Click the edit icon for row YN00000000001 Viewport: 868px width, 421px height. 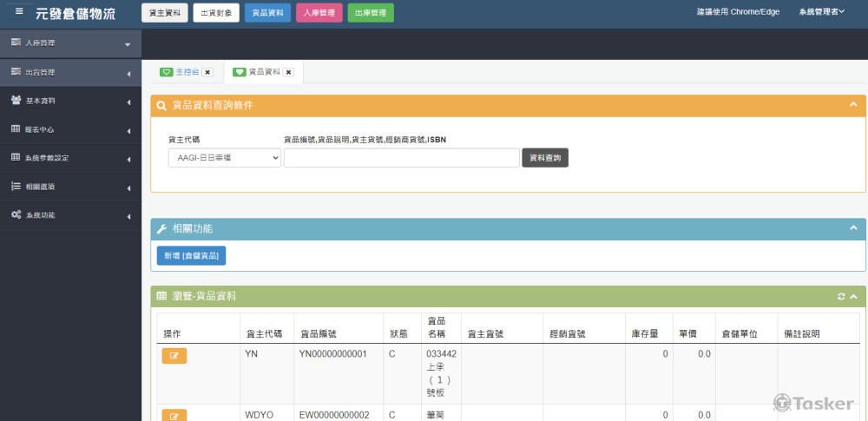(x=174, y=355)
